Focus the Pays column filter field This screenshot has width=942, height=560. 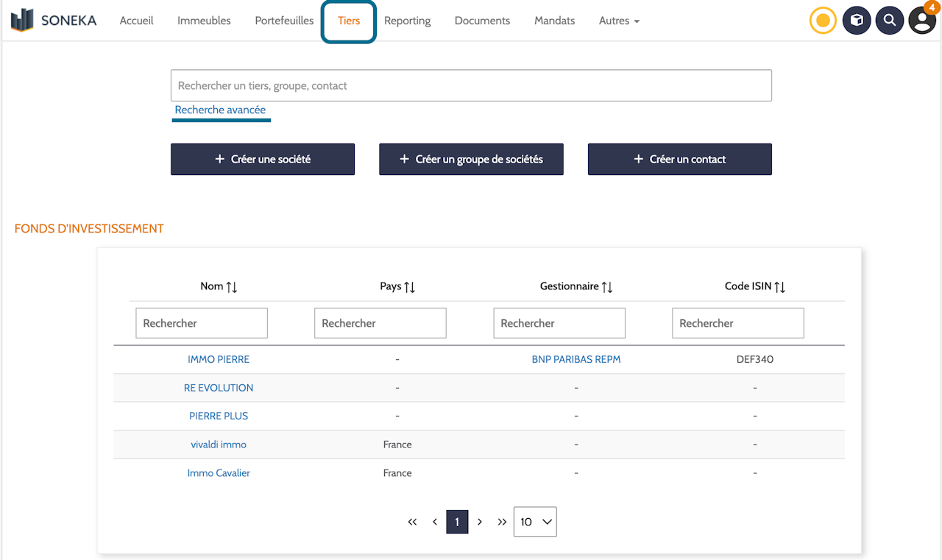[380, 323]
